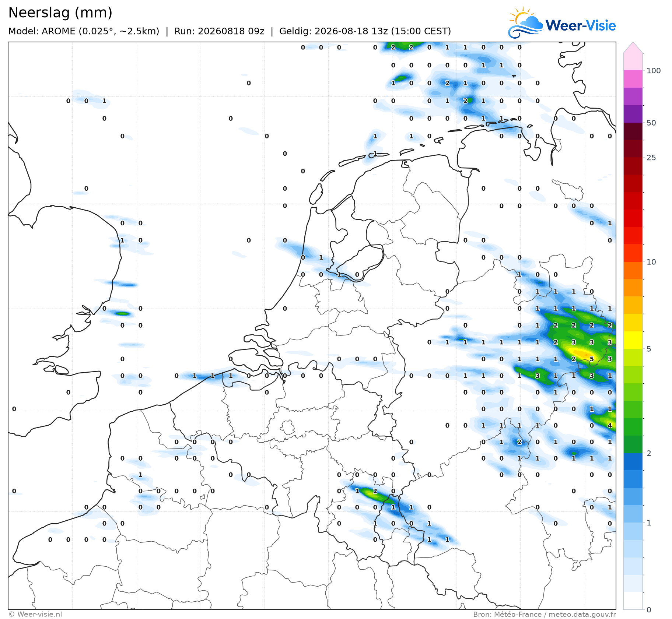Click the Weer-Visie sun and cloud logo icon

pos(526,22)
